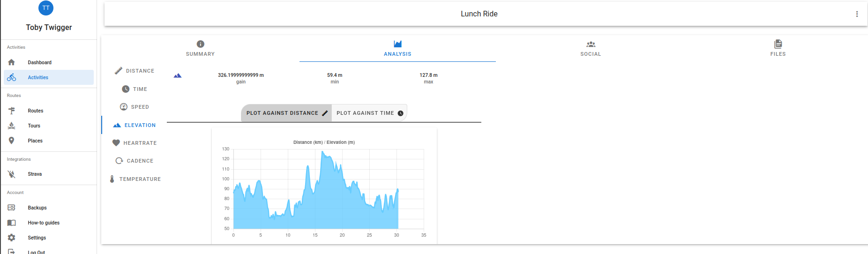Select the Temperature analysis section

tap(135, 179)
